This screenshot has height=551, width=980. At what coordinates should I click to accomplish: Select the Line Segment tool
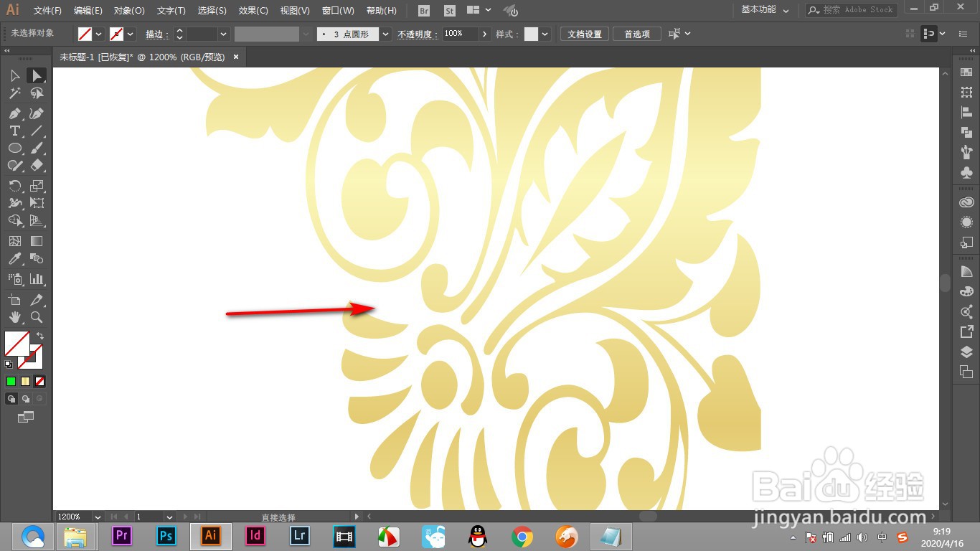coord(37,131)
